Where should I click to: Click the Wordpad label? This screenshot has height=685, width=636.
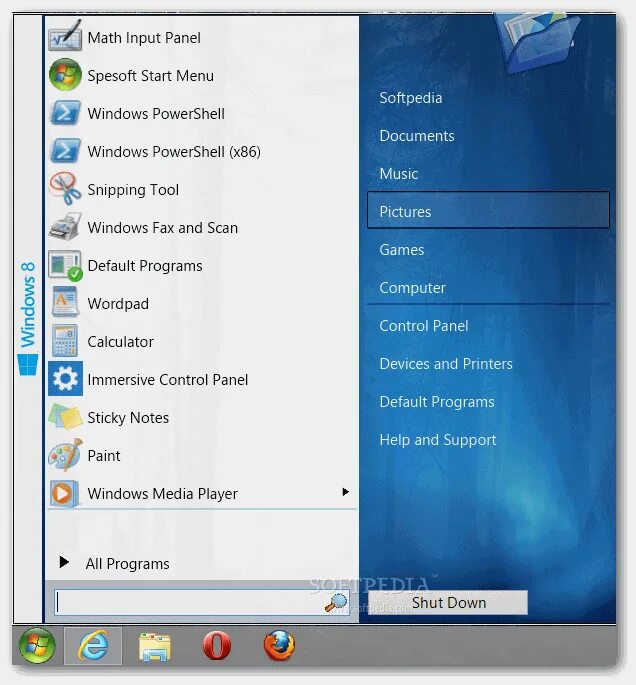click(x=118, y=304)
